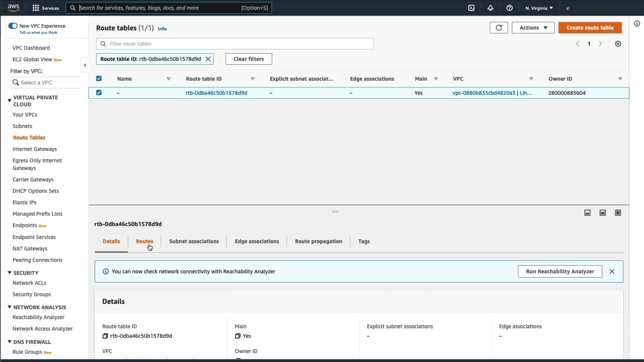This screenshot has width=644, height=362.
Task: Collapse the Virtual Private Cloud section
Action: [9, 100]
